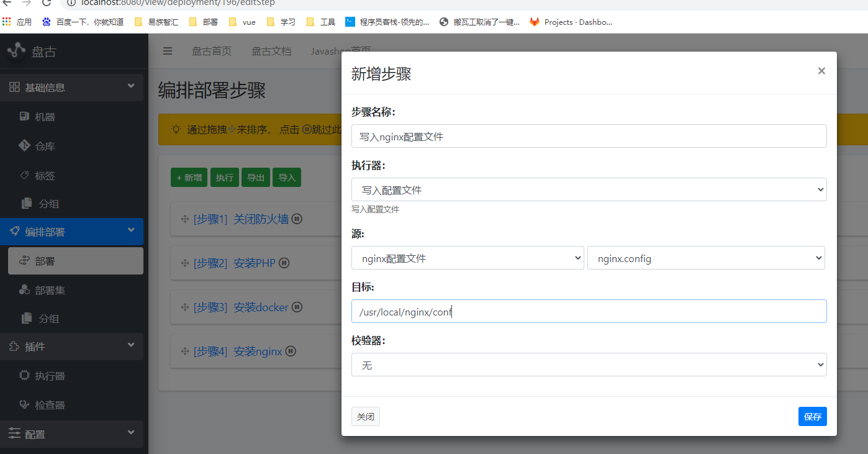The height and width of the screenshot is (454, 868).
Task: Open the Projects Dashboard GitLab bookmark
Action: coord(571,22)
